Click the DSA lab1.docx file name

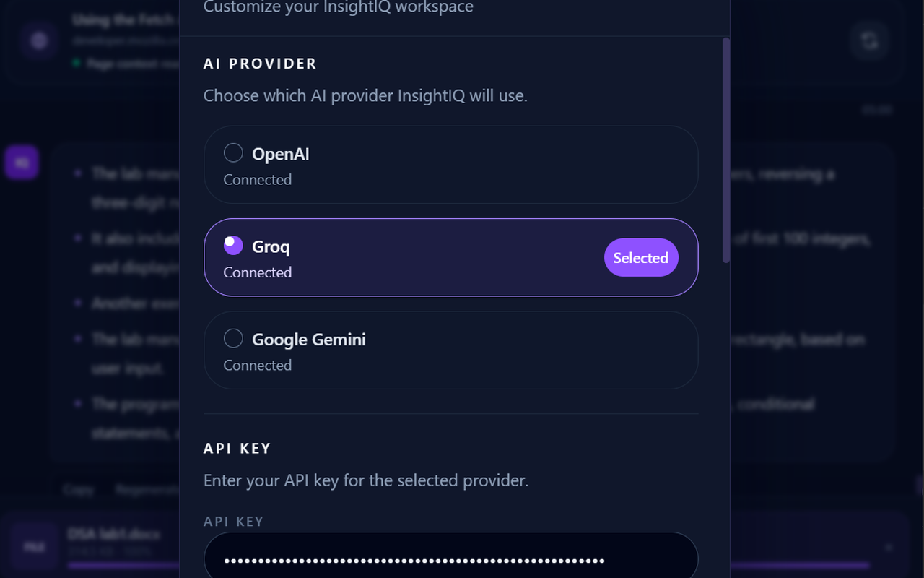(x=113, y=534)
